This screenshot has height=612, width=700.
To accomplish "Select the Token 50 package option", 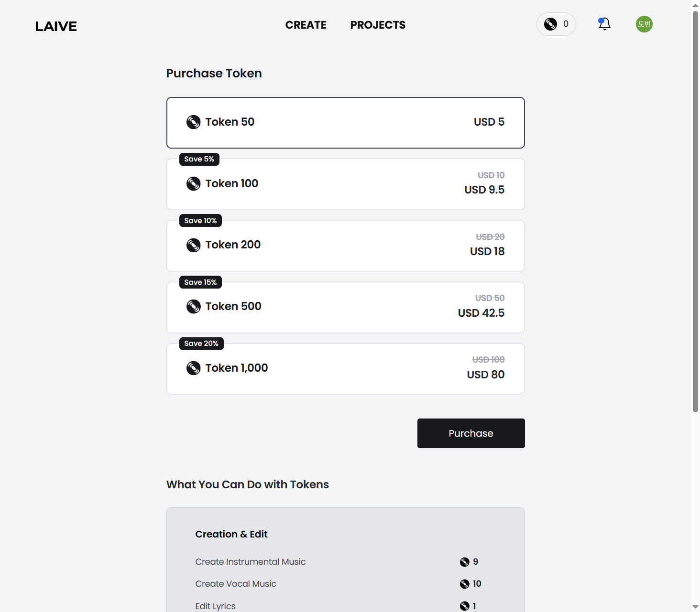I will 345,123.
